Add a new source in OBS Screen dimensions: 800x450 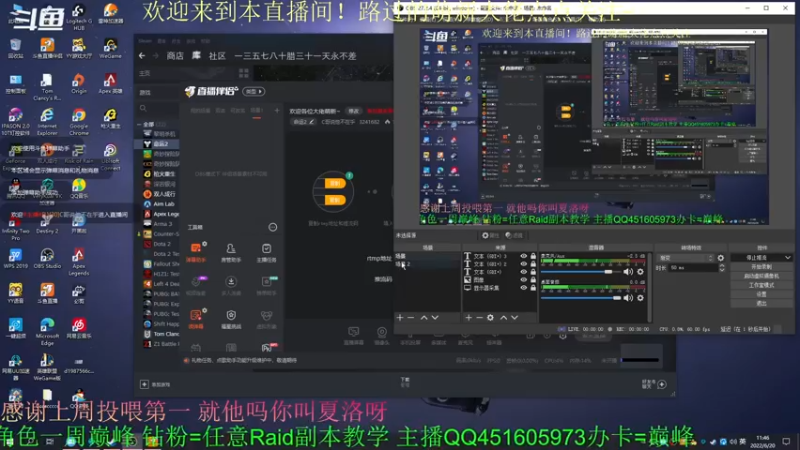[468, 317]
